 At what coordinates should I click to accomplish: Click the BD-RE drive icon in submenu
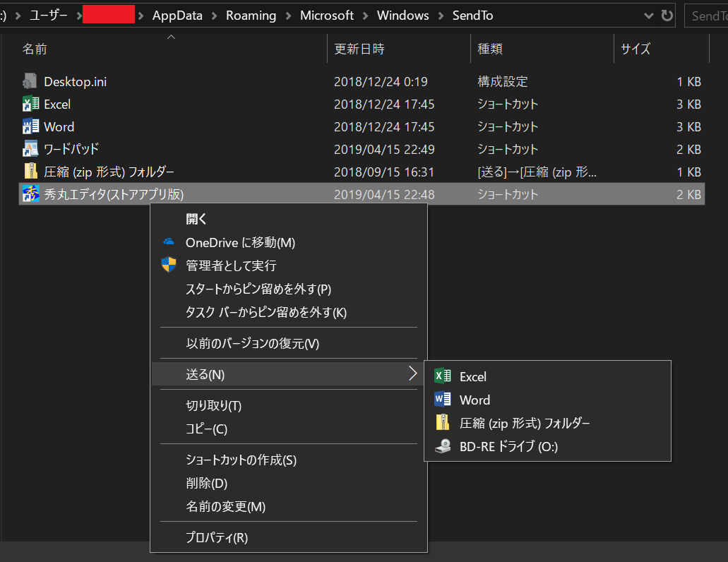pos(443,446)
